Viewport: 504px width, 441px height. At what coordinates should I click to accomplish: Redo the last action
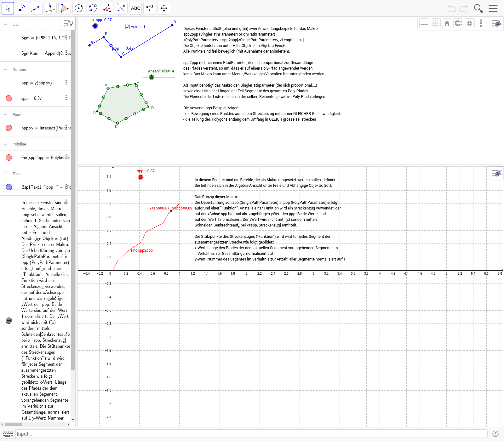[x=464, y=9]
